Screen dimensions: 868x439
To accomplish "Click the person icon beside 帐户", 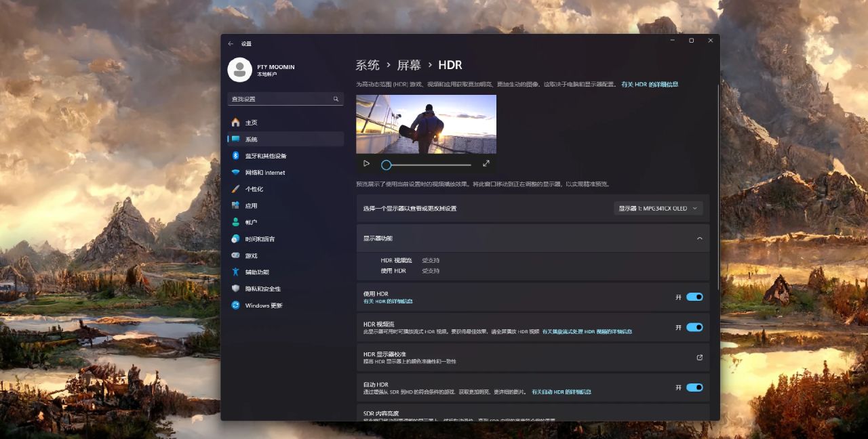I will click(x=235, y=222).
